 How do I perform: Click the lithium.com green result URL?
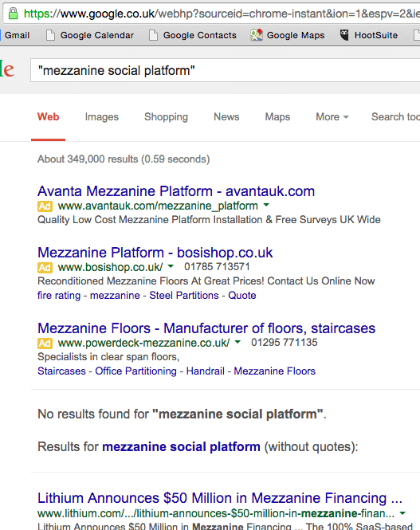pos(216,513)
